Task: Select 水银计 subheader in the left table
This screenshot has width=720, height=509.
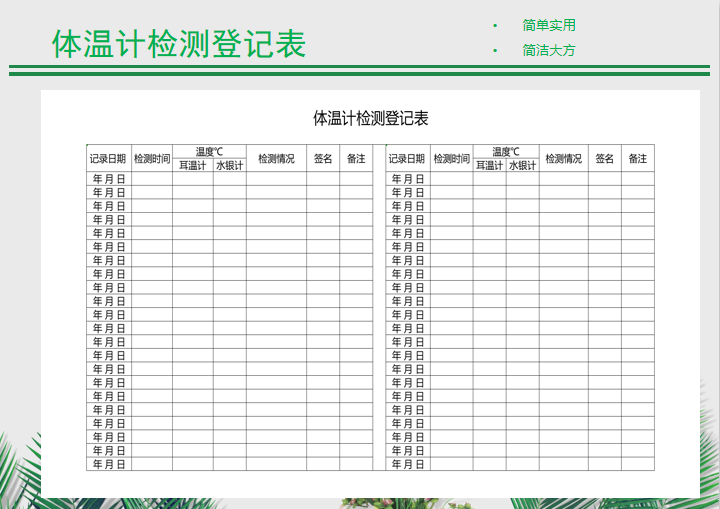Action: [229, 165]
